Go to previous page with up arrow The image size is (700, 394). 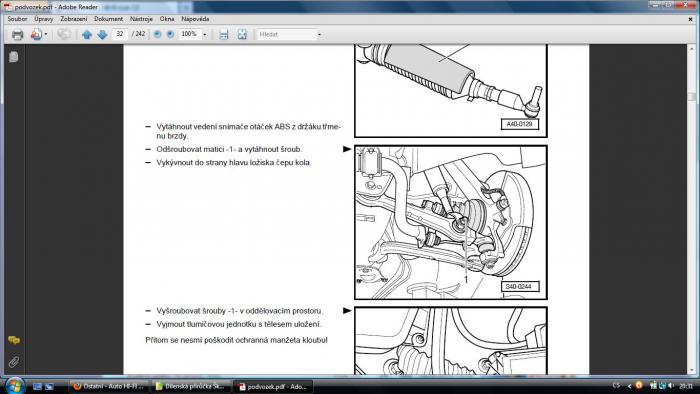87,34
